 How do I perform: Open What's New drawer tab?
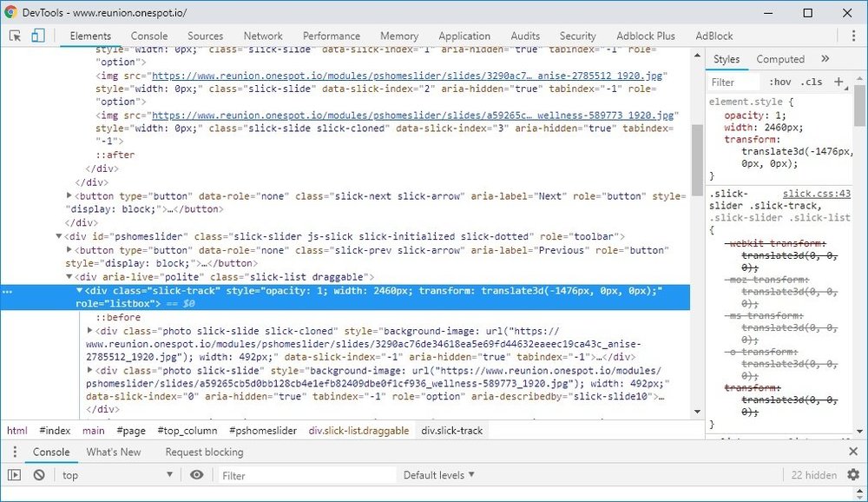(114, 452)
